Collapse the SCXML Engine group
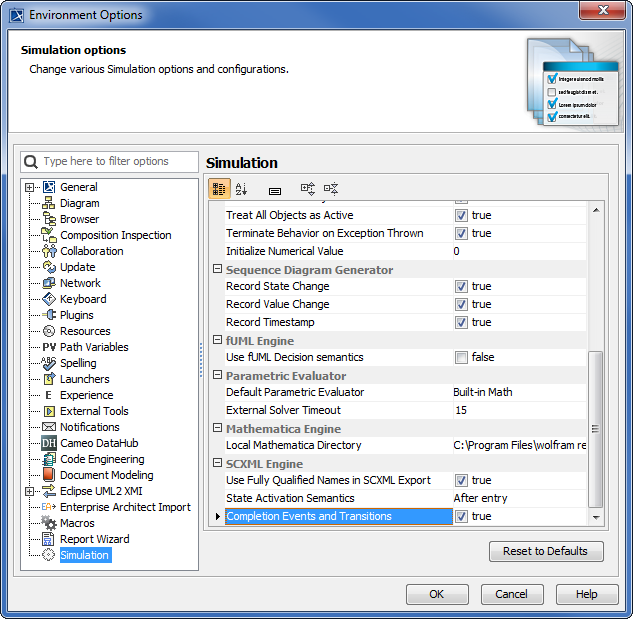This screenshot has width=633, height=619. click(x=217, y=463)
